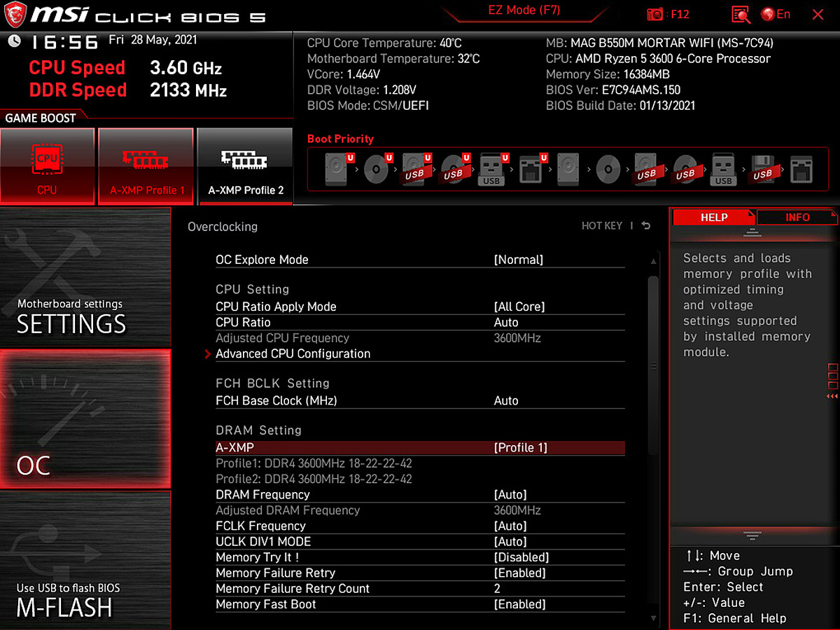Open the SETTINGS motherboard section
840x630 pixels.
[85, 277]
